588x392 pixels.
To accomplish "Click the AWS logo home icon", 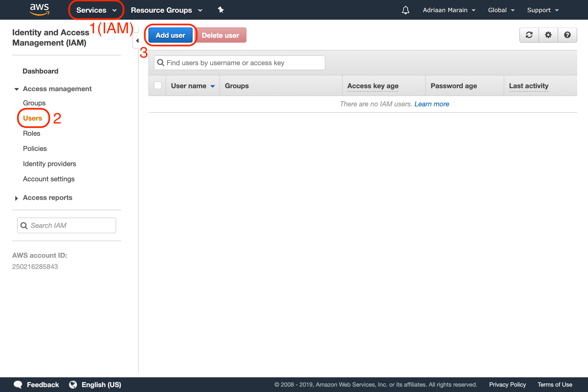I will tap(39, 10).
